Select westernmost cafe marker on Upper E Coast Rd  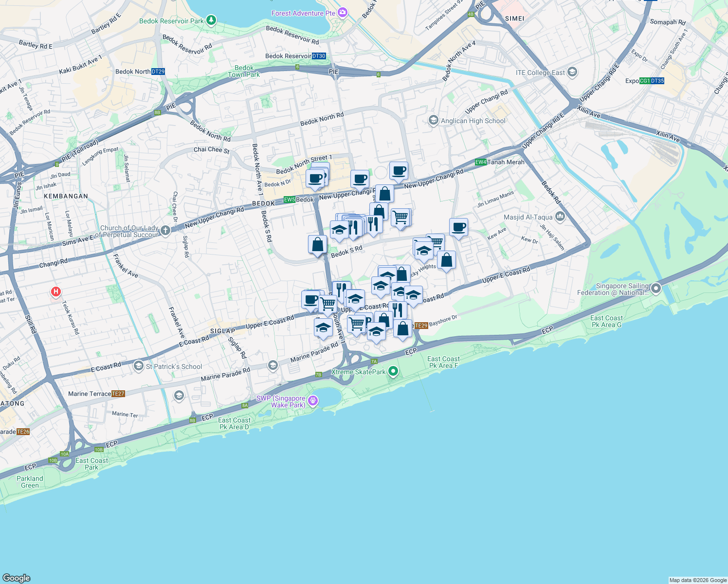[310, 300]
